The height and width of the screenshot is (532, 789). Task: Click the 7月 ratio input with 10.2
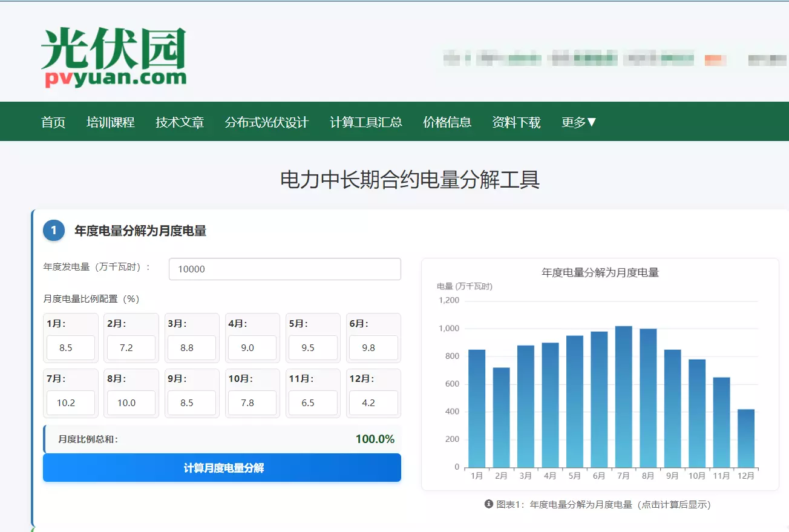(71, 403)
